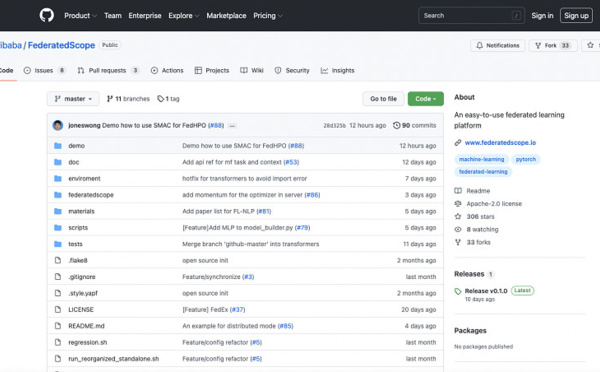Click the Sign up button

click(576, 16)
